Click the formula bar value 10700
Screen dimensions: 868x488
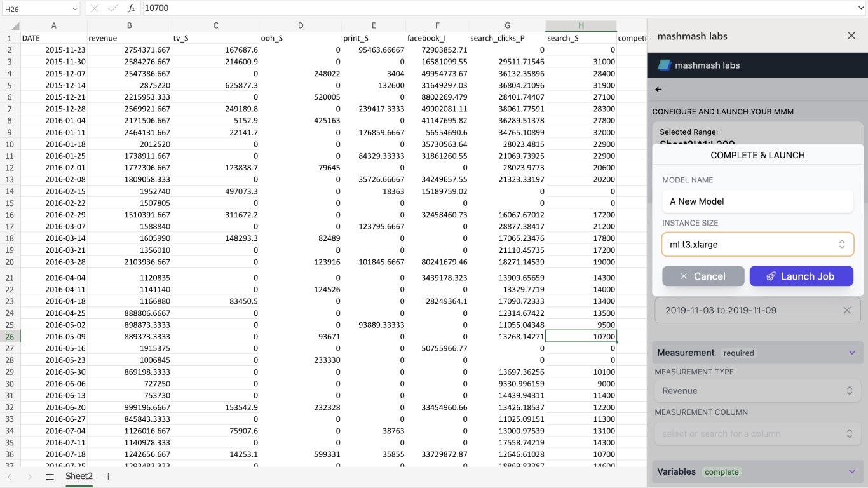pyautogui.click(x=156, y=8)
